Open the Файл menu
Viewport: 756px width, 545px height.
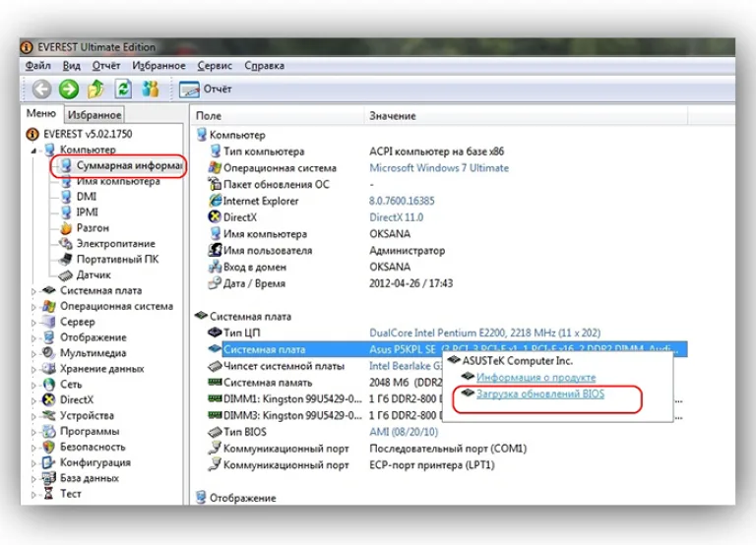tap(37, 66)
